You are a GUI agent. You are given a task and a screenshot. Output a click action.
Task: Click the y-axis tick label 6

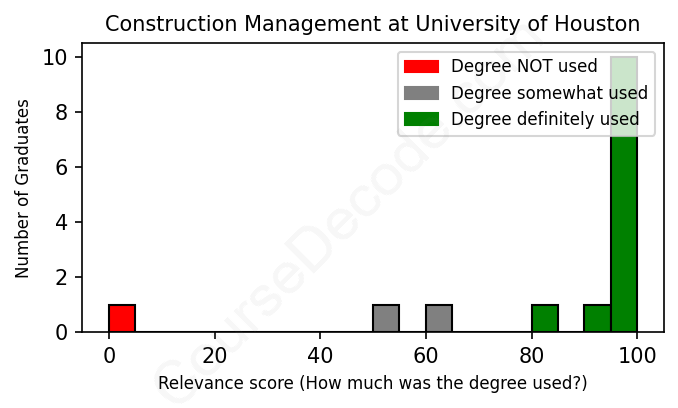click(x=62, y=167)
